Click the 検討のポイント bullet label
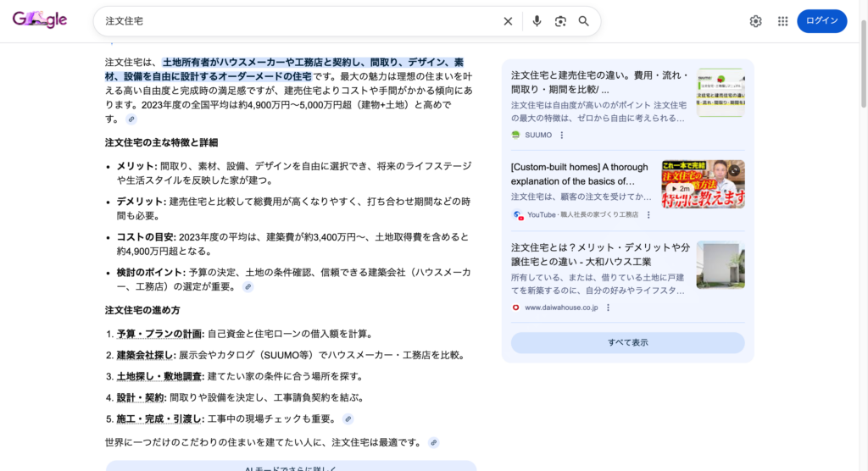Screen dimensions: 868x471 [150, 272]
